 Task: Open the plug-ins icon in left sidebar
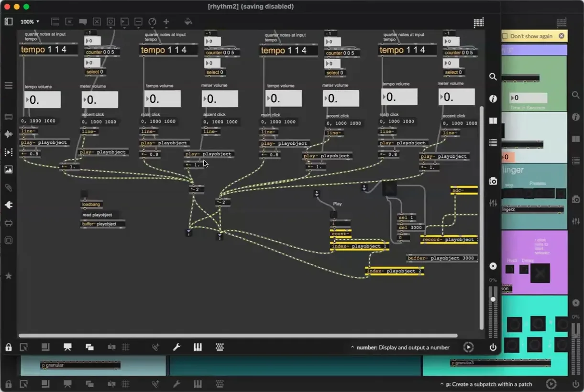[9, 205]
